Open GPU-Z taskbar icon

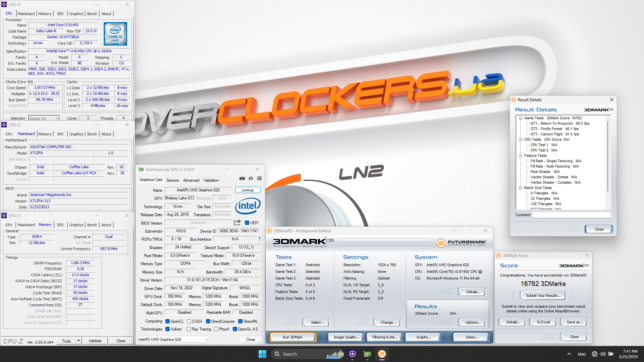tap(367, 354)
